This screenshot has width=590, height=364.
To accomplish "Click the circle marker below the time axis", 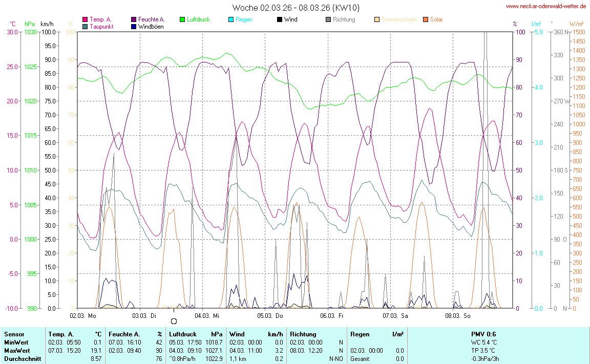I will tap(174, 321).
